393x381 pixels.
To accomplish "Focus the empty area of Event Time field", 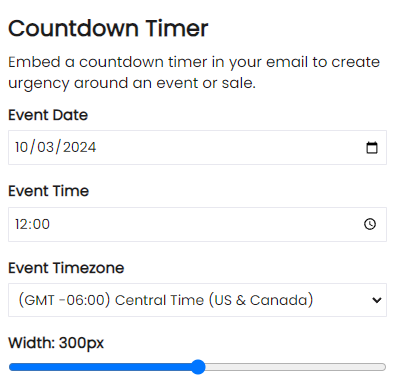I will point(207,224).
